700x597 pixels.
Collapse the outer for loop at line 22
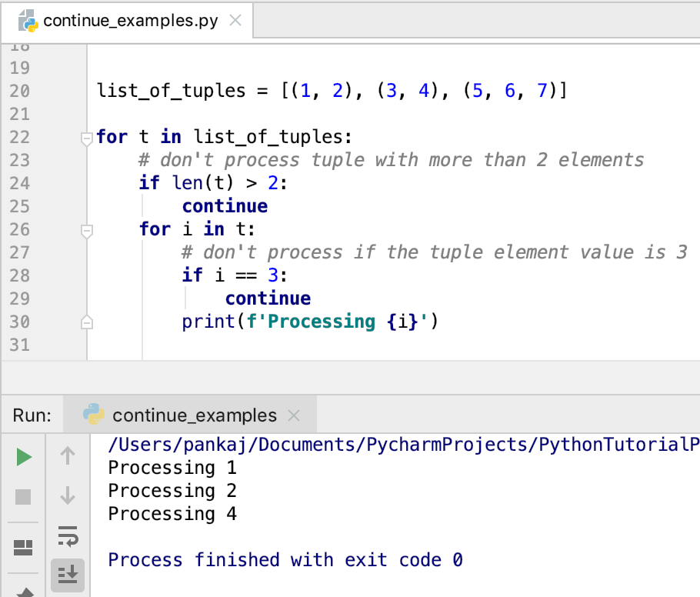tap(87, 138)
